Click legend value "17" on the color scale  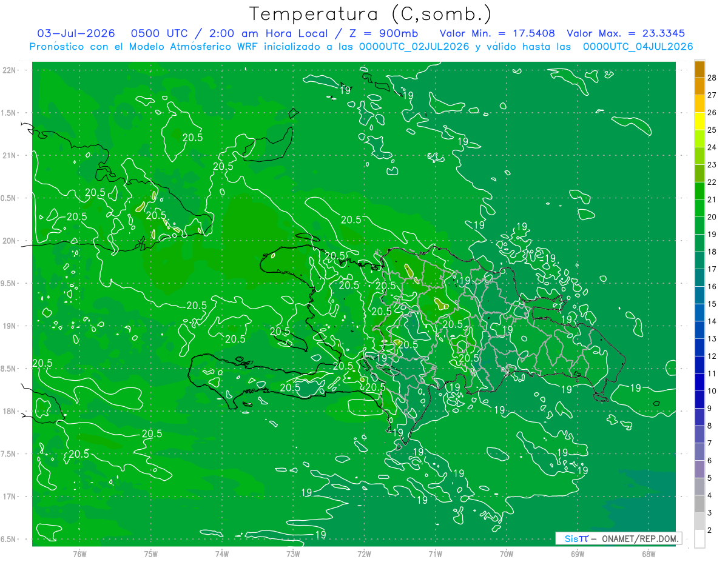click(712, 269)
